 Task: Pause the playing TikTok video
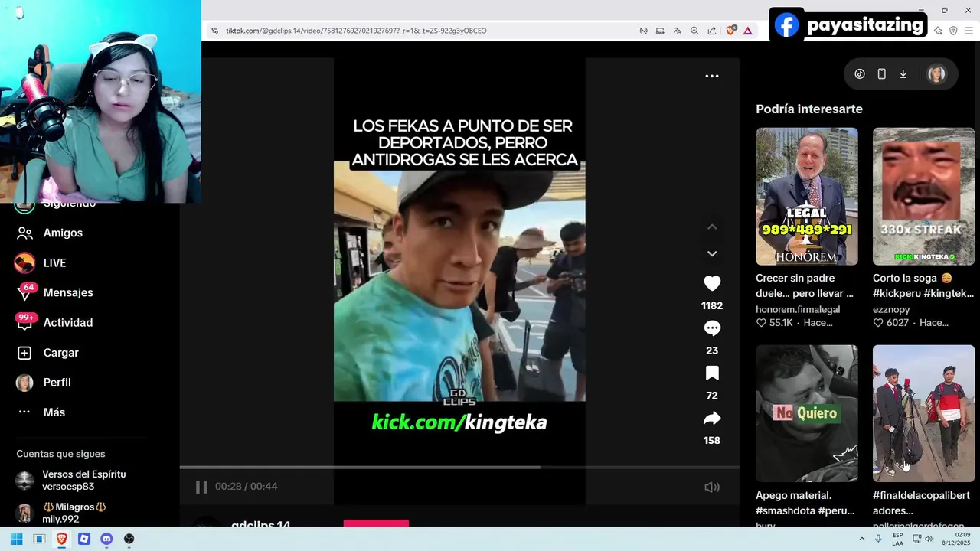tap(201, 487)
